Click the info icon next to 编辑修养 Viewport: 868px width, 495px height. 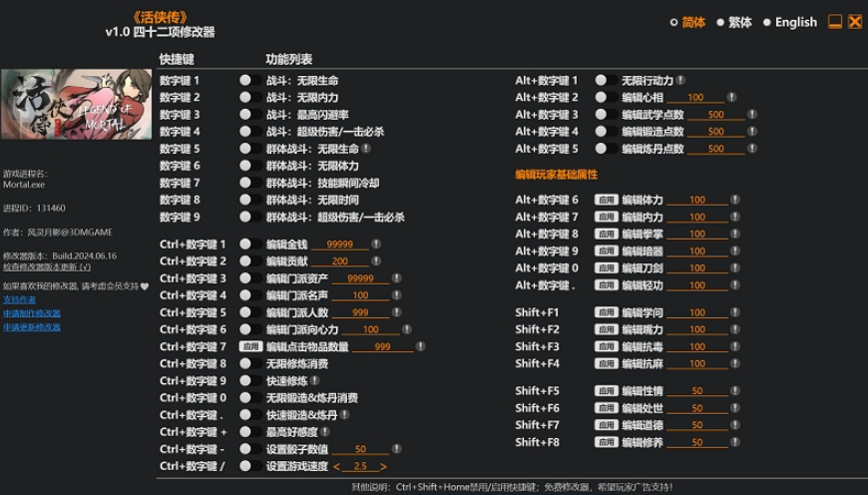[734, 442]
